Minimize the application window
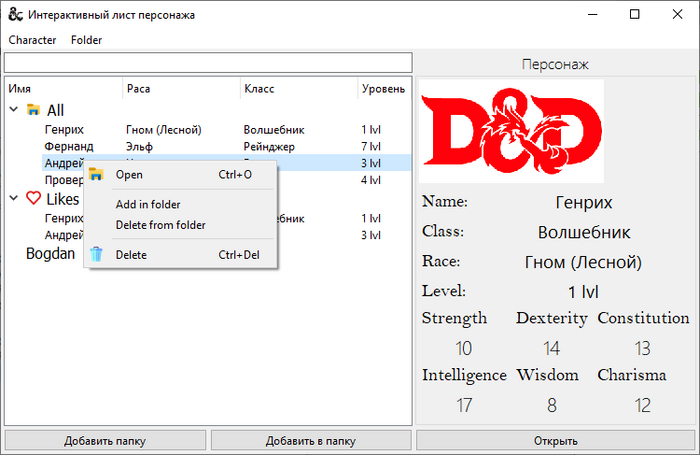The height and width of the screenshot is (455, 700). (592, 14)
